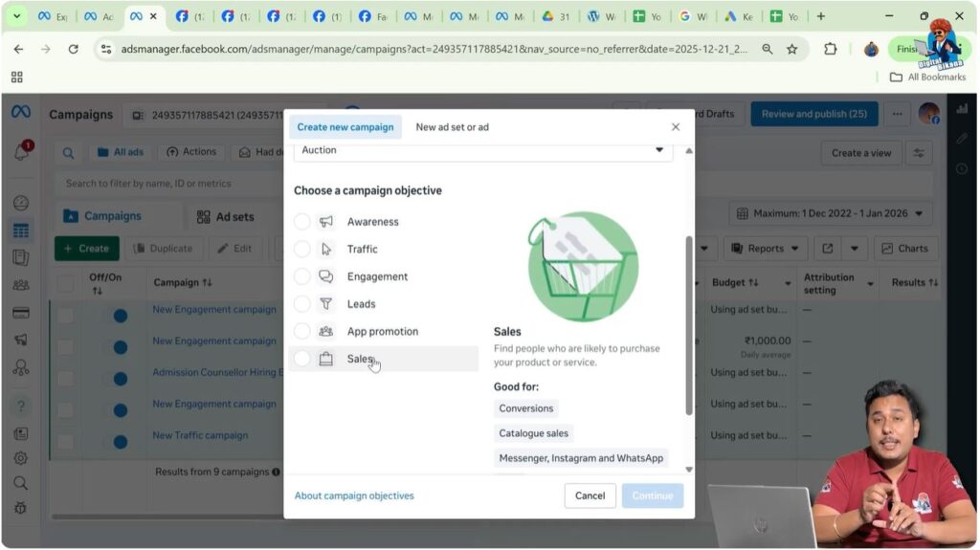This screenshot has width=980, height=550.
Task: Select the Awareness objective radio button
Action: click(302, 222)
